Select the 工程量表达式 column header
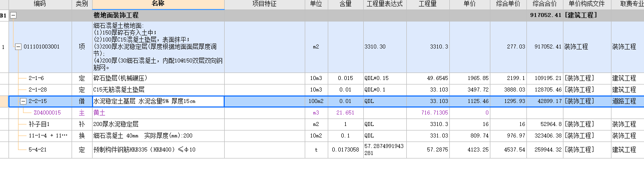 [384, 4]
